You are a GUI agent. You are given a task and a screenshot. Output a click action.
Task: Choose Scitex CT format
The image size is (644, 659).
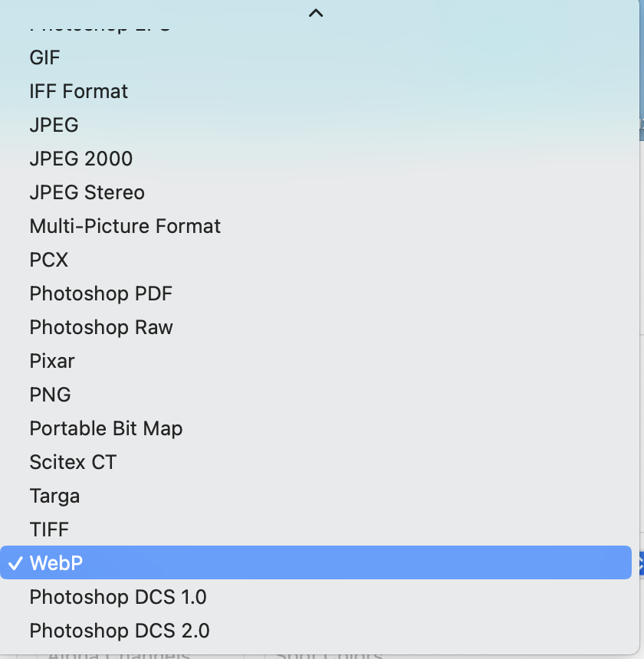73,462
